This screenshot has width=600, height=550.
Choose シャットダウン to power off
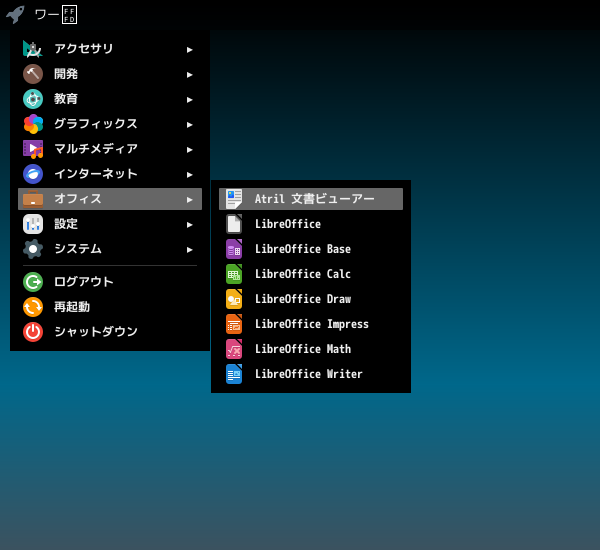click(x=110, y=332)
